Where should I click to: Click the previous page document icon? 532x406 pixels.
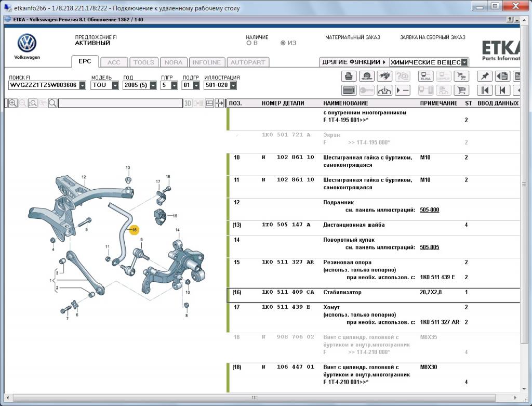[x=502, y=76]
